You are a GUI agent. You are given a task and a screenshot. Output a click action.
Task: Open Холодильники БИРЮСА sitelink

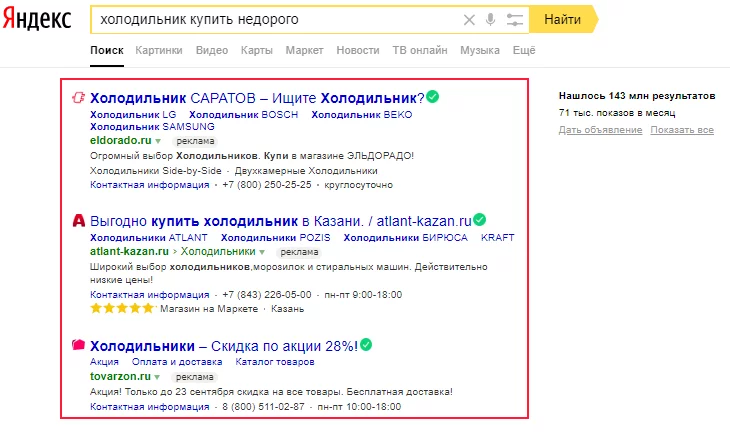point(406,237)
